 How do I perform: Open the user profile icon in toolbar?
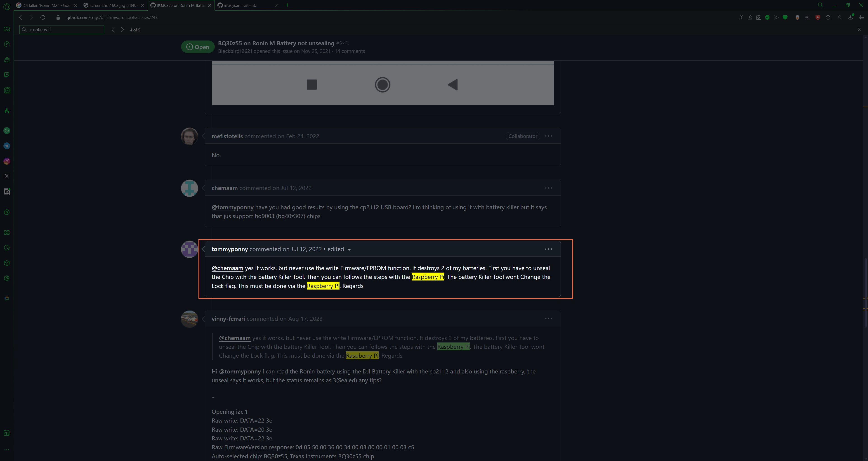[x=839, y=18]
